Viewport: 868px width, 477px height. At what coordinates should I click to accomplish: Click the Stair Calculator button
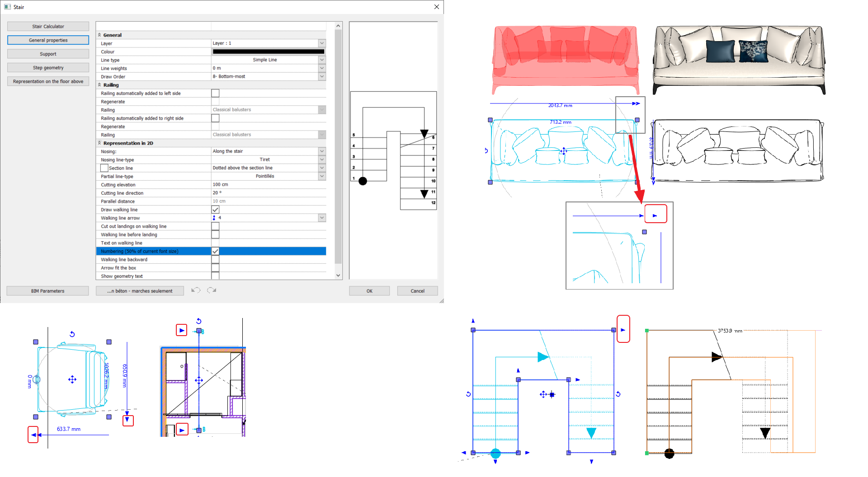click(x=48, y=26)
